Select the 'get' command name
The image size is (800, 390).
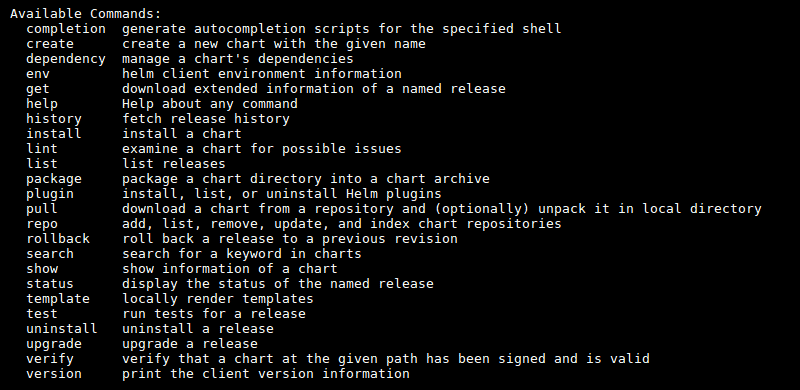click(38, 89)
